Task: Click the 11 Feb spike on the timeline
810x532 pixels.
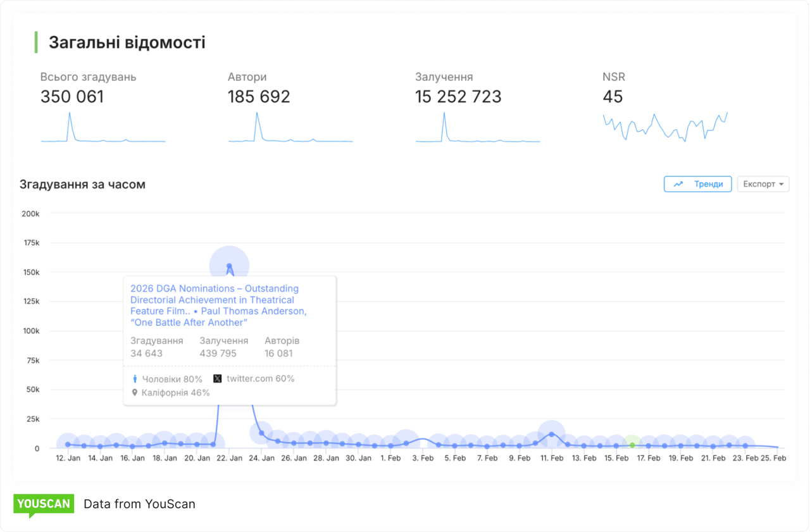Action: point(551,433)
